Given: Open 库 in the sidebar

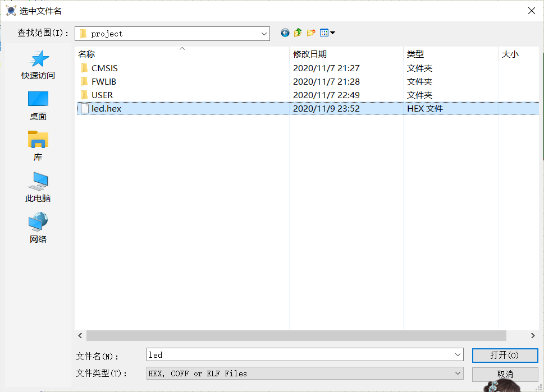Looking at the screenshot, I should pos(38,146).
